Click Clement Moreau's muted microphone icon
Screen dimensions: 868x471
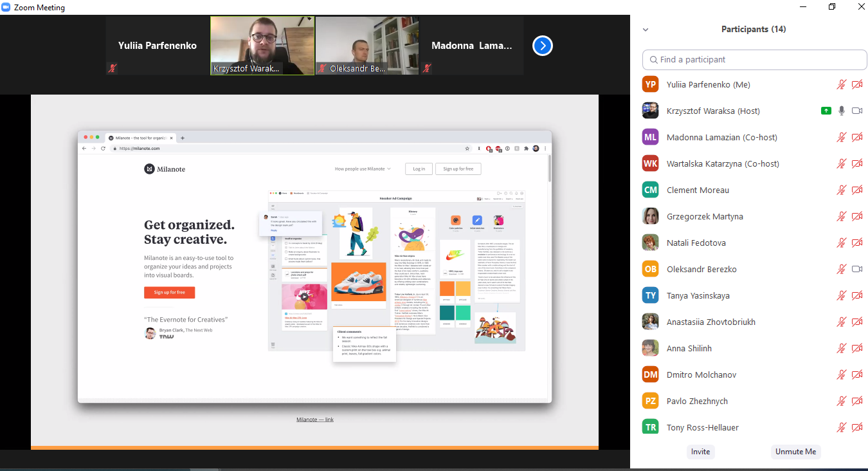coord(841,190)
